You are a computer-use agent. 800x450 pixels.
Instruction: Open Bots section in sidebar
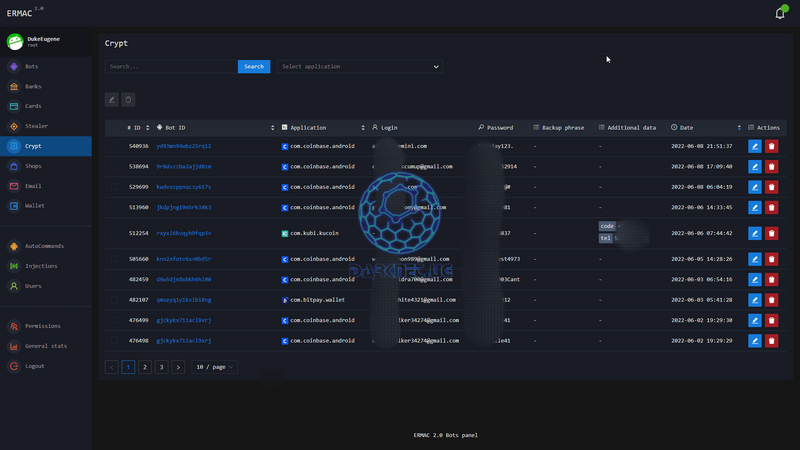pyautogui.click(x=31, y=66)
